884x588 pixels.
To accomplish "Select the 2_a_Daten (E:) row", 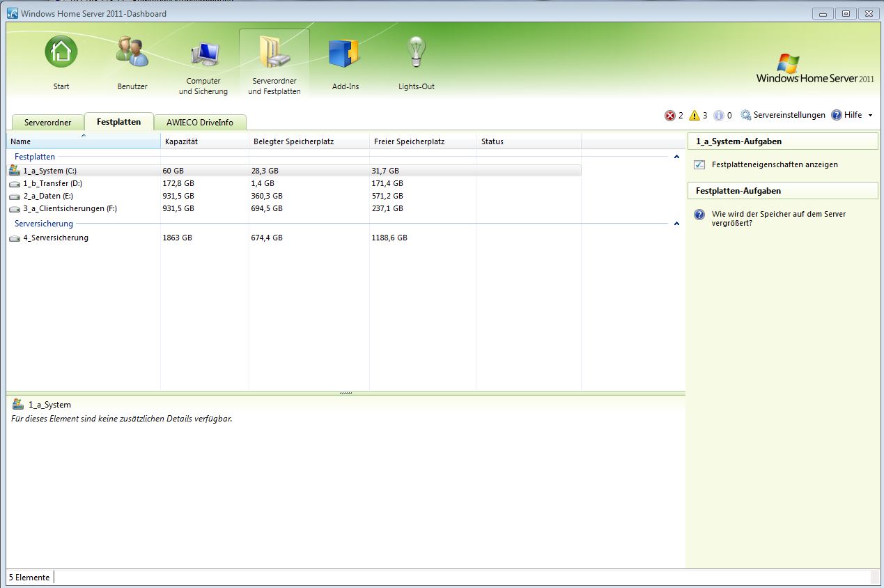I will pyautogui.click(x=294, y=196).
